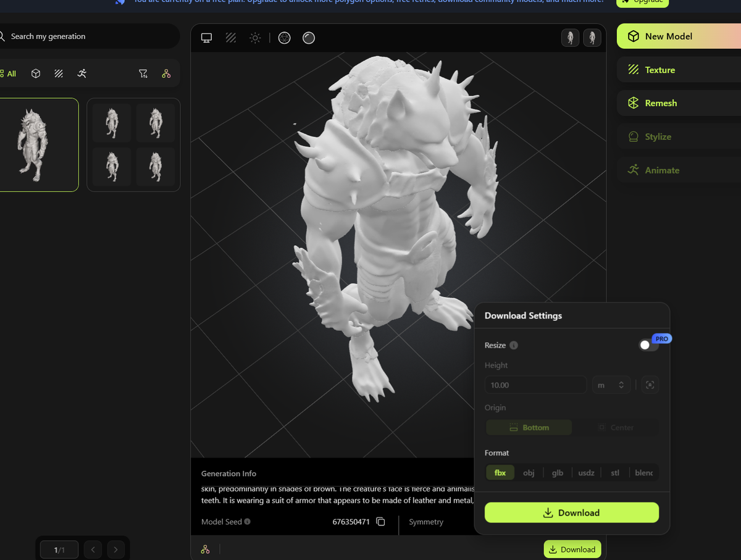The width and height of the screenshot is (741, 560).
Task: Enable the Resize PRO toggle in Download Settings
Action: pos(648,345)
